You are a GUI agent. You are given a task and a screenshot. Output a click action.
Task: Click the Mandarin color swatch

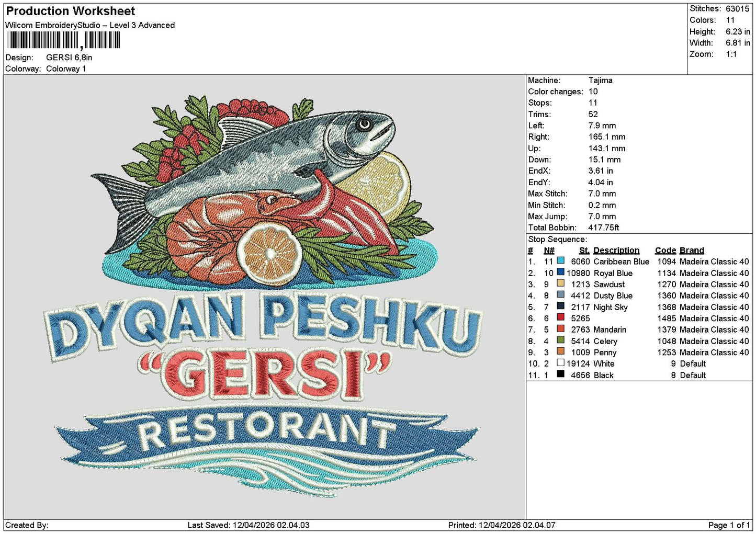tap(561, 329)
